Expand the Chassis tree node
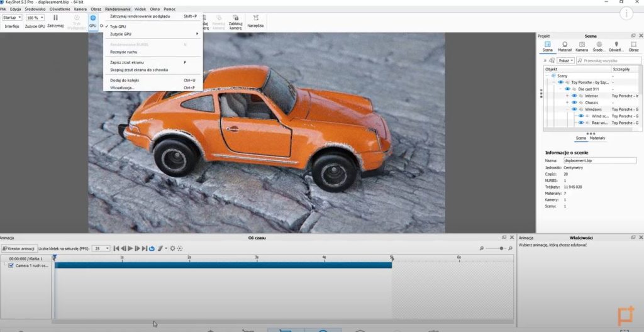This screenshot has height=332, width=644. (x=567, y=102)
